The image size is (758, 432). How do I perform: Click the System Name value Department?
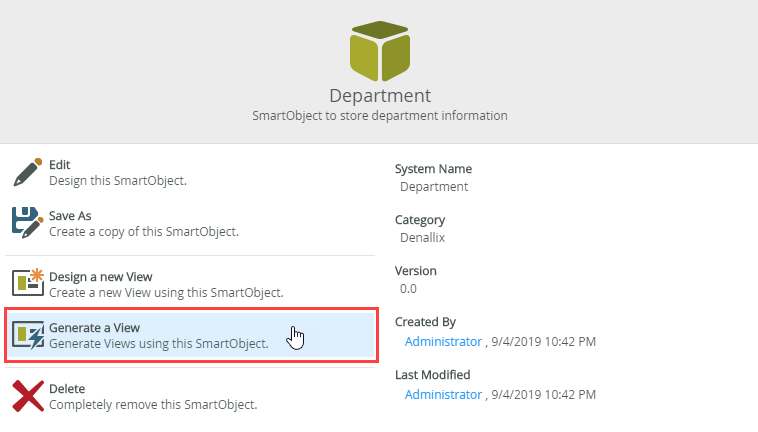pos(434,186)
